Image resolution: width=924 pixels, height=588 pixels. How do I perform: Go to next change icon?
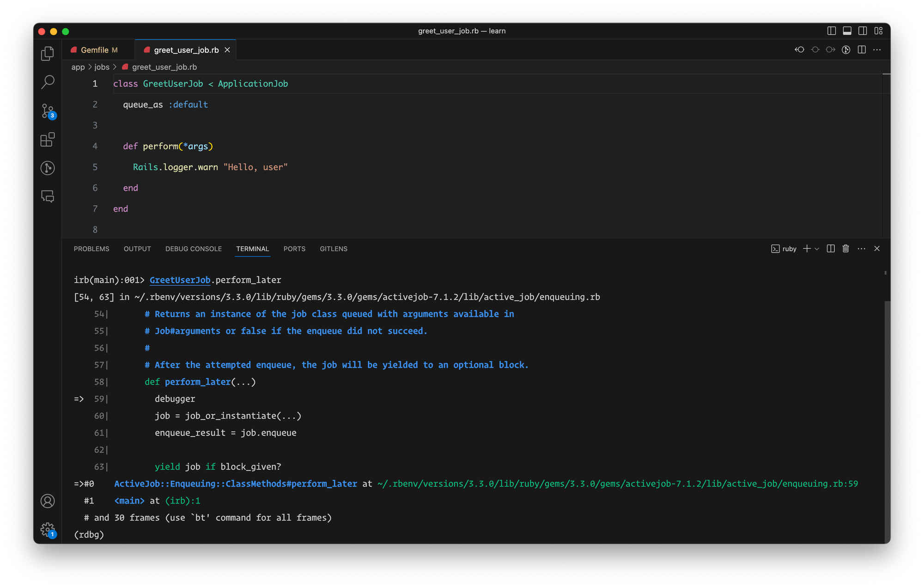pyautogui.click(x=830, y=50)
